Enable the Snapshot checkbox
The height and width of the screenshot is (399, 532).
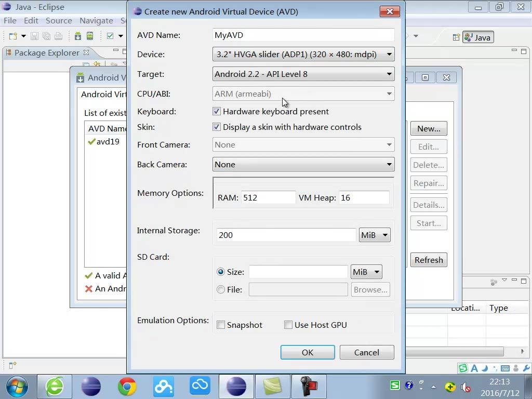pyautogui.click(x=220, y=325)
